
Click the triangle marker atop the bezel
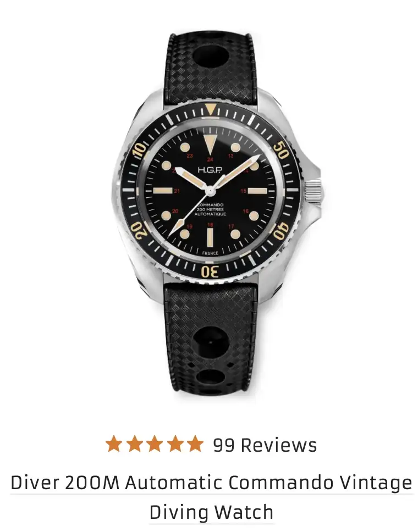[x=211, y=109]
